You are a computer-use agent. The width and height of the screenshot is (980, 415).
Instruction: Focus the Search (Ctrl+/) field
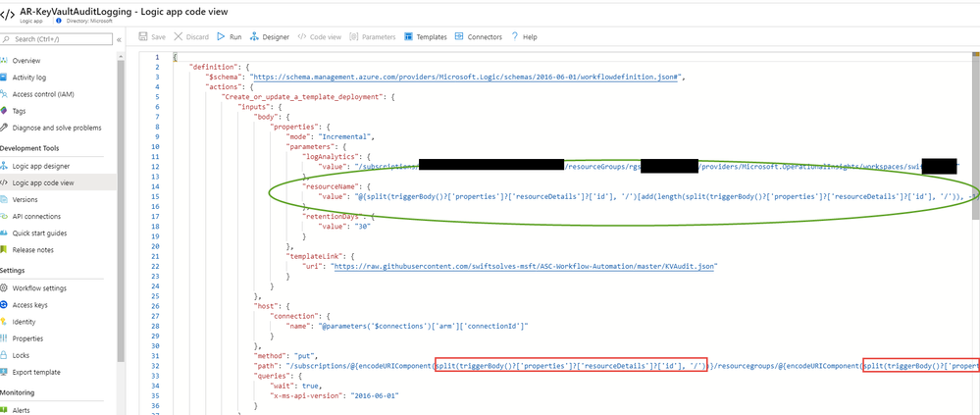click(x=56, y=39)
